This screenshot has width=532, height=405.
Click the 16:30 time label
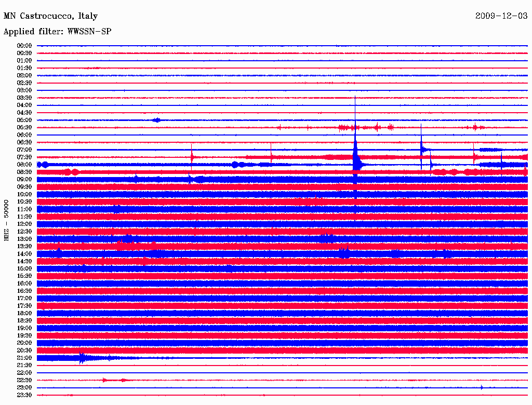(x=24, y=291)
